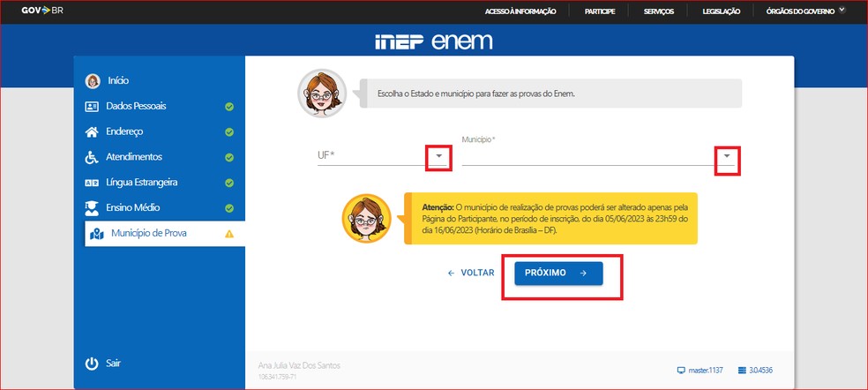Click the green check next to Endereço

(229, 132)
